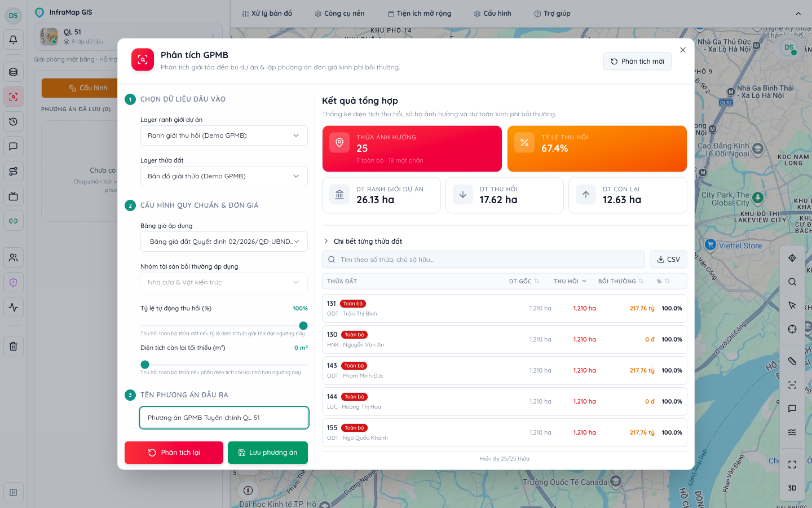This screenshot has width=812, height=508.
Task: Open the Công cụ nền menu
Action: (x=340, y=14)
